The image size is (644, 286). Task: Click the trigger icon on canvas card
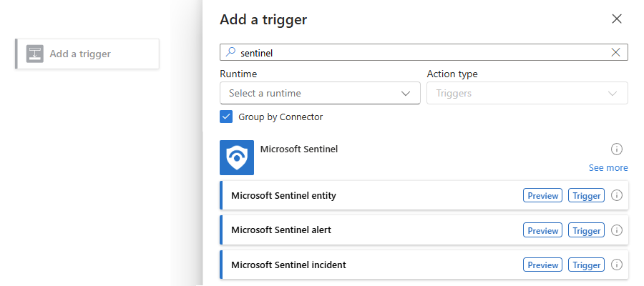click(x=35, y=54)
